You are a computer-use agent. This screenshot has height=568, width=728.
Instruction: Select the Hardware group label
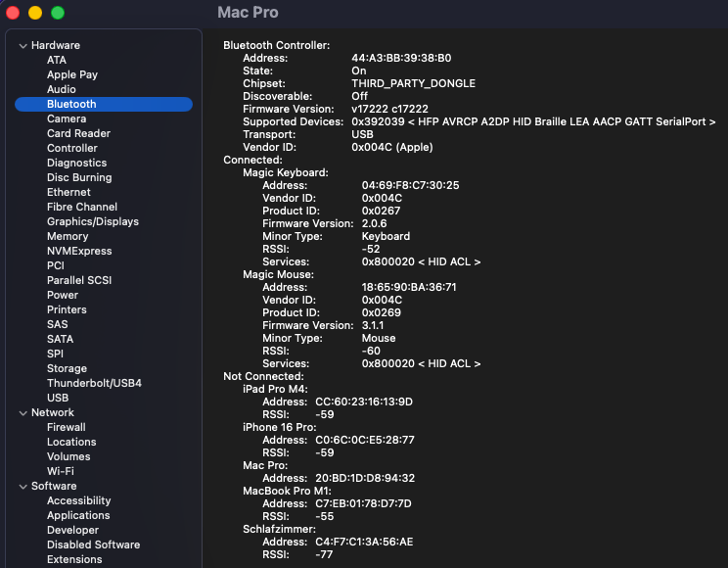tap(56, 46)
